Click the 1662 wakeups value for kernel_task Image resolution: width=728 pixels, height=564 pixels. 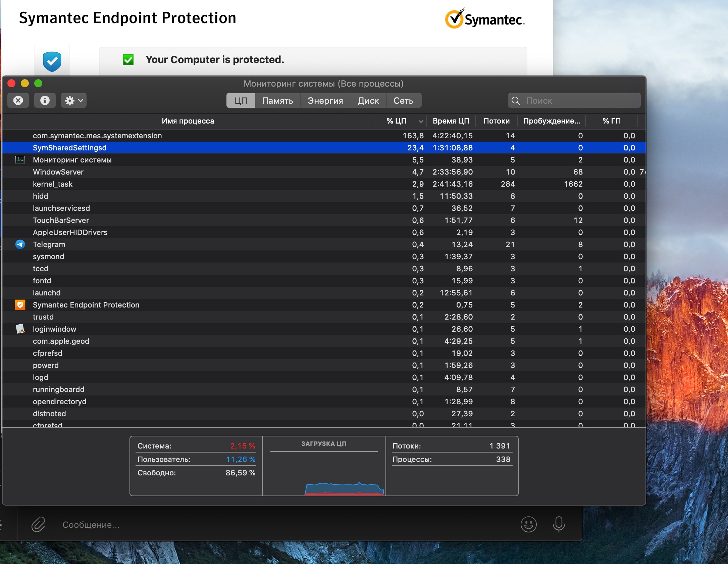tap(573, 184)
